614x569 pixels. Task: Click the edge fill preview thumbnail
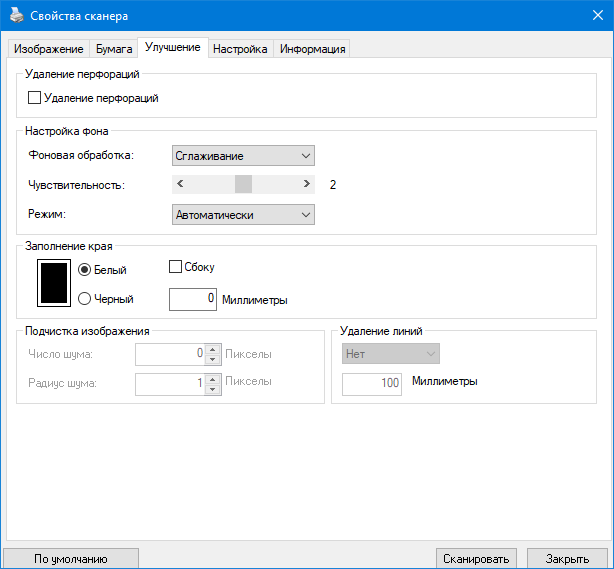pos(54,283)
